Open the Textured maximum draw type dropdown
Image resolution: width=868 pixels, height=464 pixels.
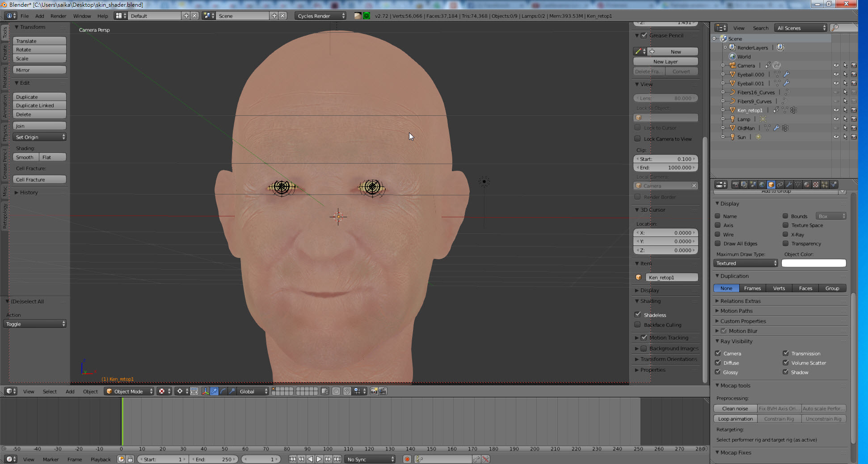coord(746,263)
